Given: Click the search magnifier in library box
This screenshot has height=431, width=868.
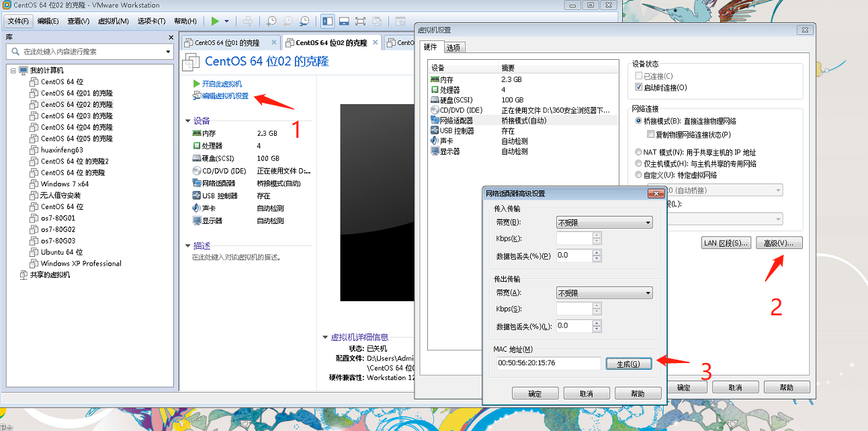Looking at the screenshot, I should (15, 52).
